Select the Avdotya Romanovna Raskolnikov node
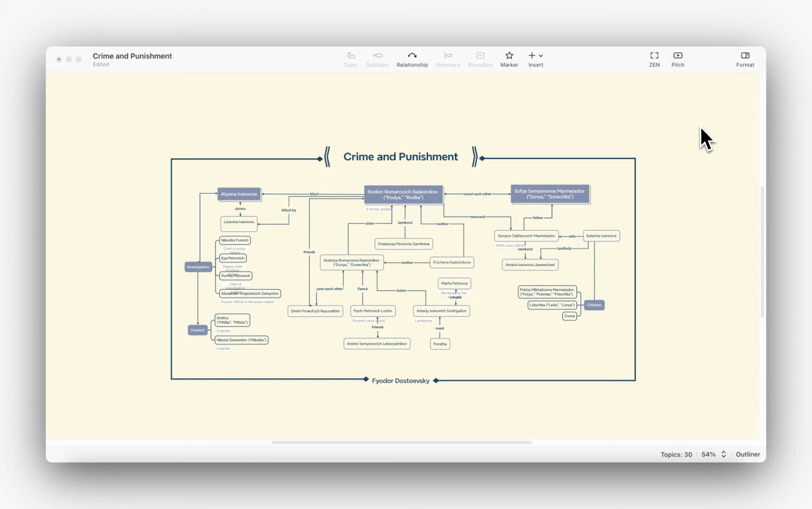 pos(352,263)
